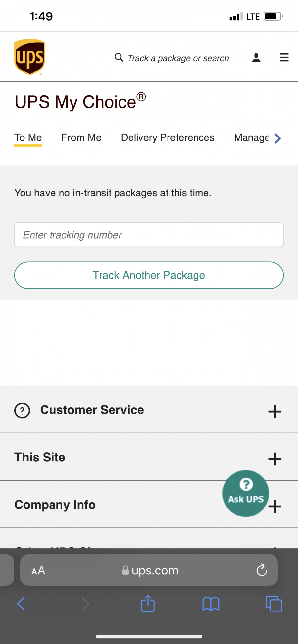298x644 pixels.
Task: Reload the page with refresh icon
Action: tap(262, 570)
